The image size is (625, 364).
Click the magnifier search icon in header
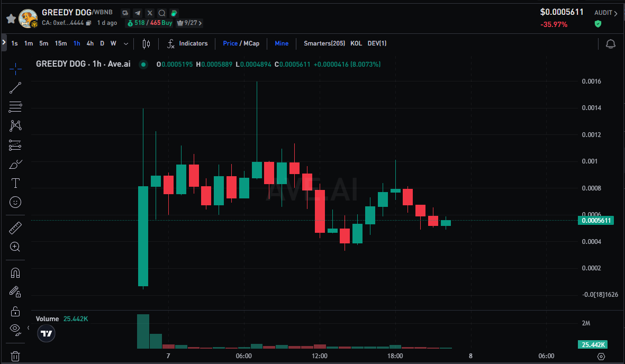(x=162, y=13)
